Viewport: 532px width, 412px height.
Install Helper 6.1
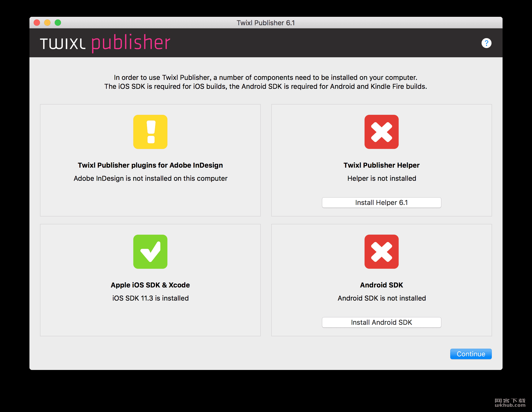coord(381,203)
